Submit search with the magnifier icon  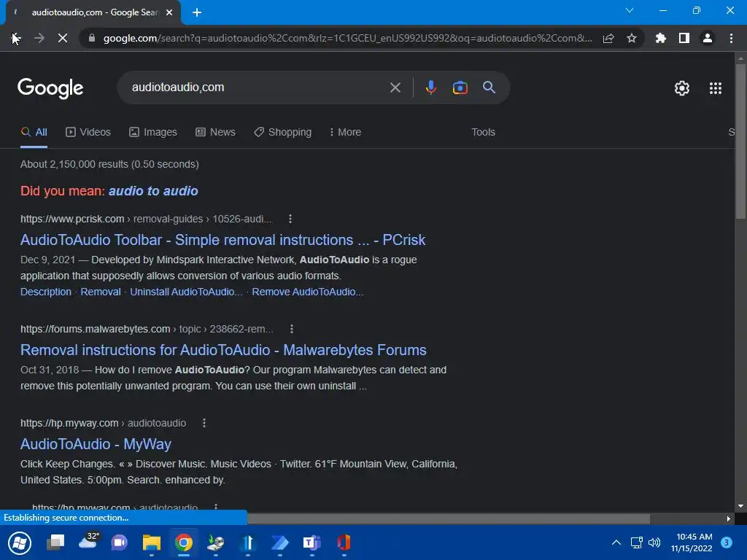click(x=489, y=87)
